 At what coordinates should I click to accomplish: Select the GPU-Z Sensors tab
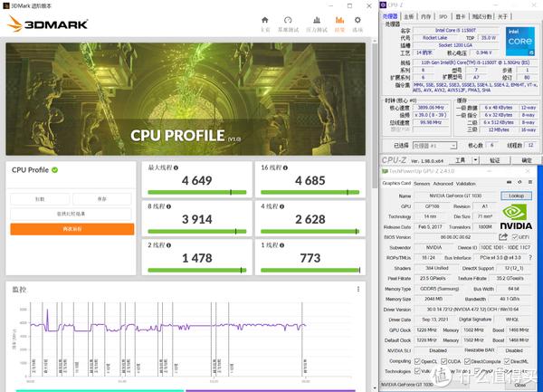pyautogui.click(x=422, y=184)
